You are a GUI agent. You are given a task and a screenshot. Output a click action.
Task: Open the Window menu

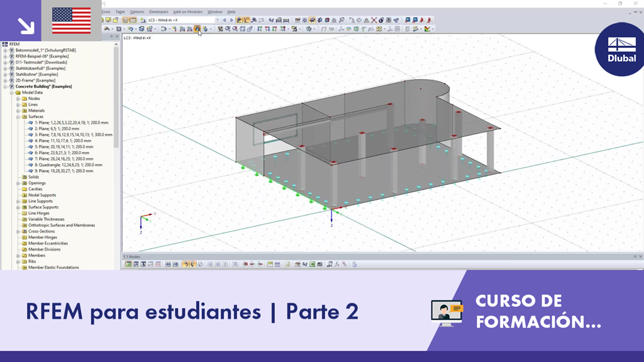point(215,12)
